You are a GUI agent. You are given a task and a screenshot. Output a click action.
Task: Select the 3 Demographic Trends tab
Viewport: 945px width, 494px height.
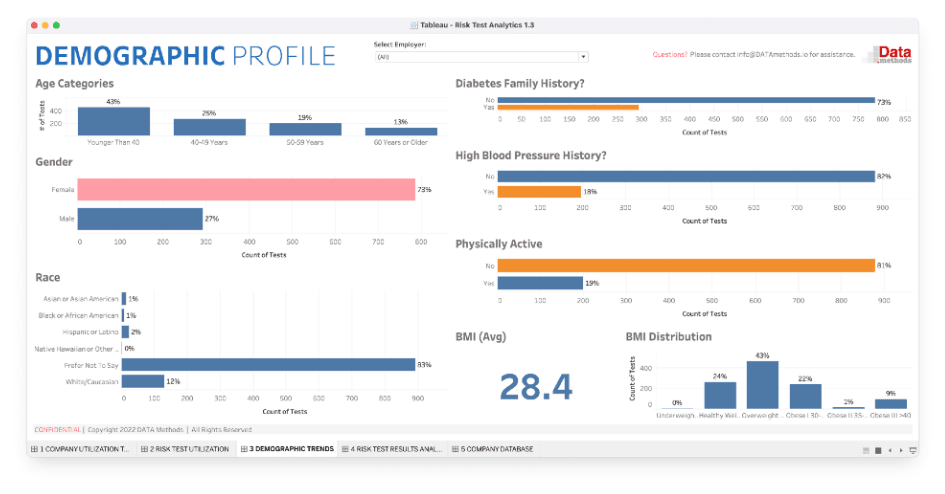pyautogui.click(x=287, y=449)
